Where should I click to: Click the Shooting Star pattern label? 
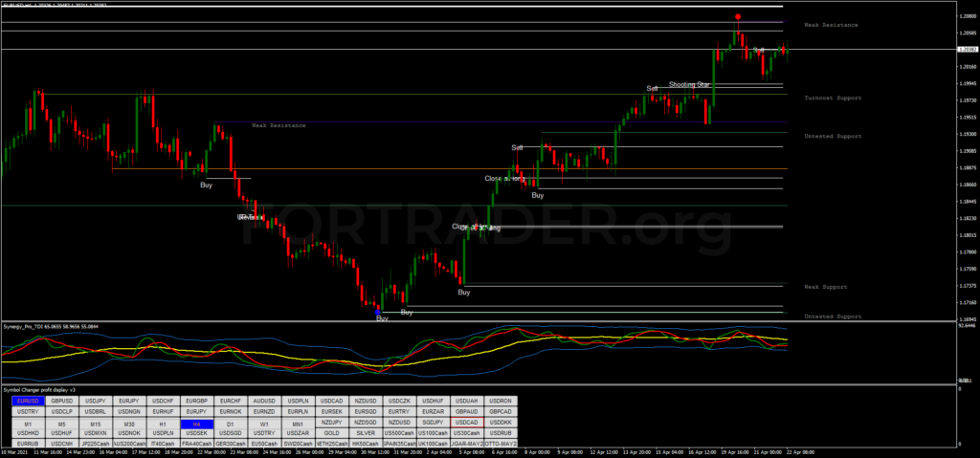tap(689, 84)
